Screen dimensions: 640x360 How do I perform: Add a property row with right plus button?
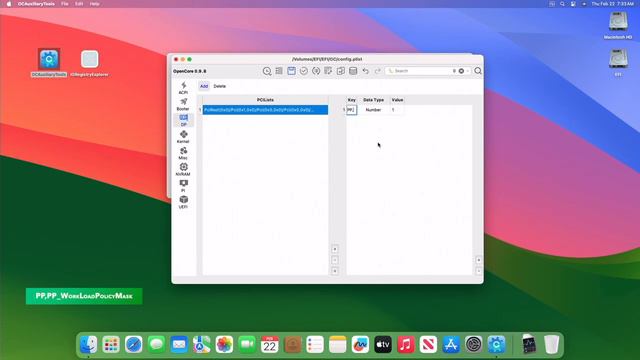(x=478, y=260)
